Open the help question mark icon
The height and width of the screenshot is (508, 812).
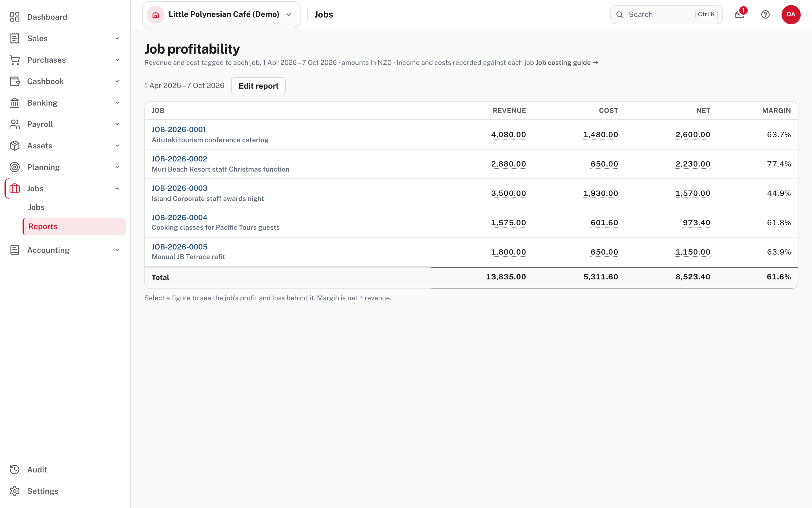765,14
